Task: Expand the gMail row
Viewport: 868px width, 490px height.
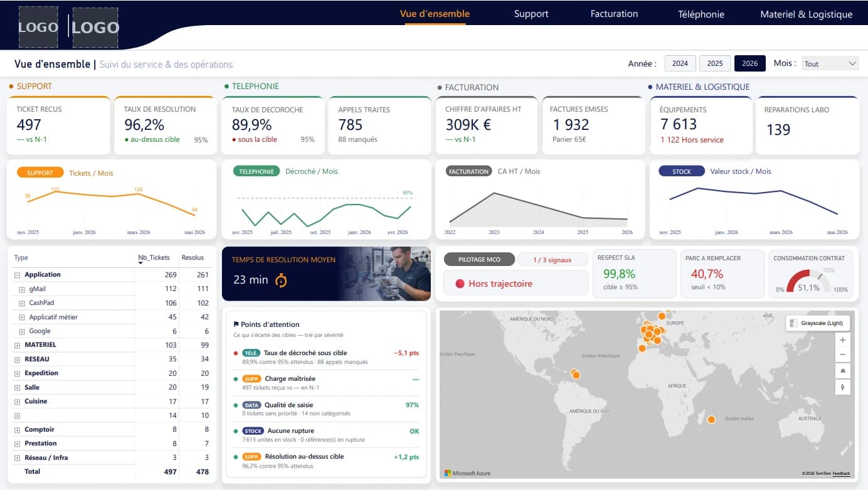Action: (x=22, y=289)
